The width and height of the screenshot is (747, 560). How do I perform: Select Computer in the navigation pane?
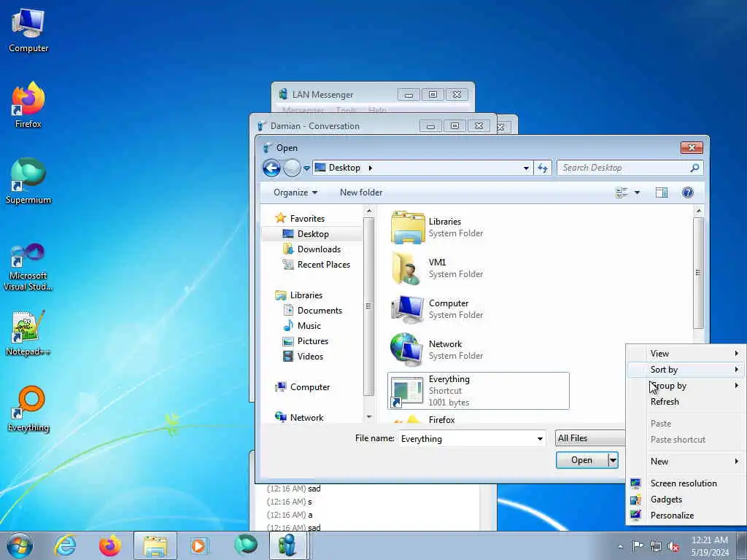[x=309, y=387]
